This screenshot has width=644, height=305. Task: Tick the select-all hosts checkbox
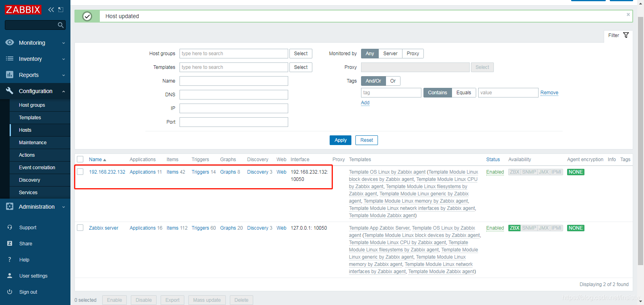80,159
